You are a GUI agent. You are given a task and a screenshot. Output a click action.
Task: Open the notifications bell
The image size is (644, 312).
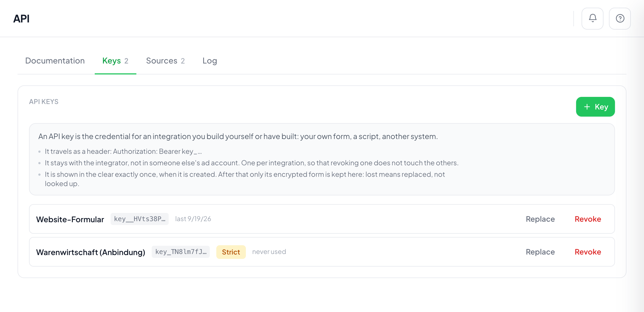(x=592, y=18)
